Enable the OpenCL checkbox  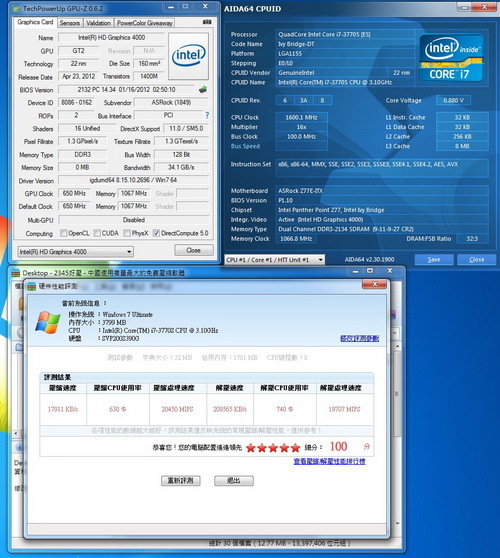64,233
